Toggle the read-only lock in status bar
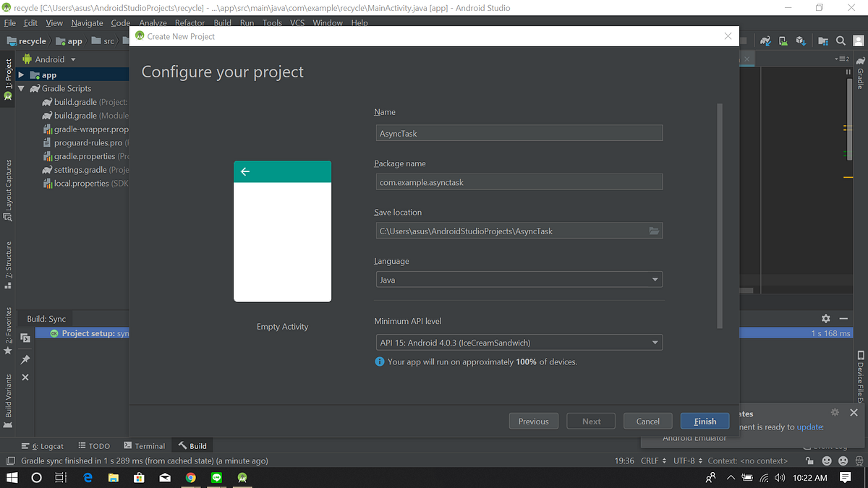The image size is (868, 488). pyautogui.click(x=809, y=461)
